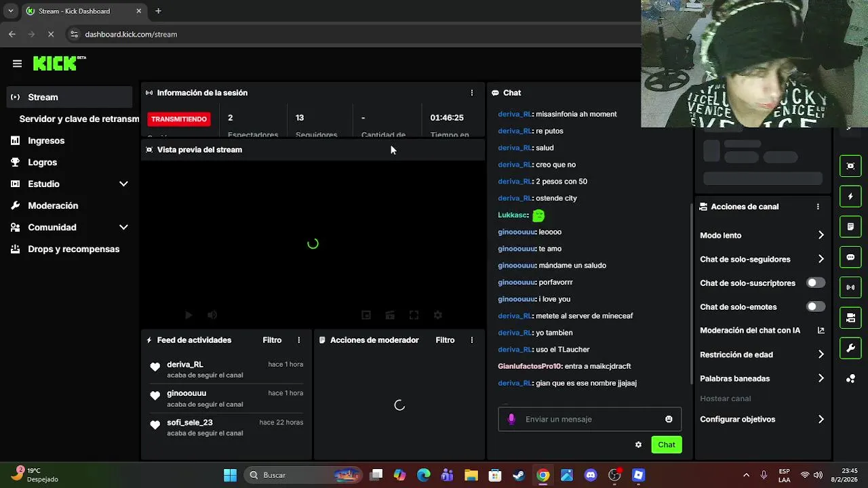Click the green Chat send button
This screenshot has width=868, height=488.
pos(667,445)
